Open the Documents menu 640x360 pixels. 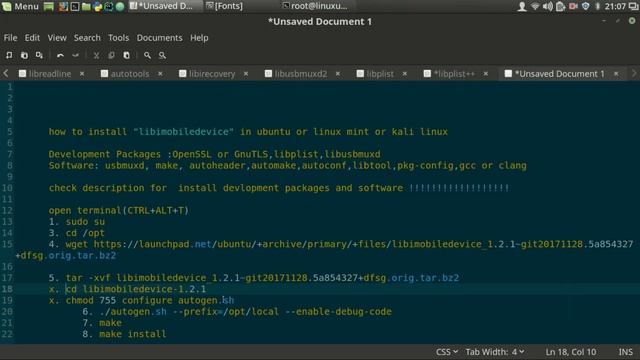pyautogui.click(x=159, y=38)
